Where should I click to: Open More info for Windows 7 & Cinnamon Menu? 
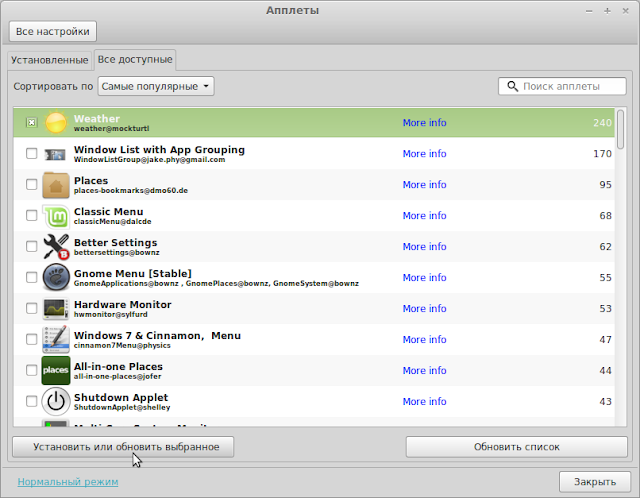point(424,340)
